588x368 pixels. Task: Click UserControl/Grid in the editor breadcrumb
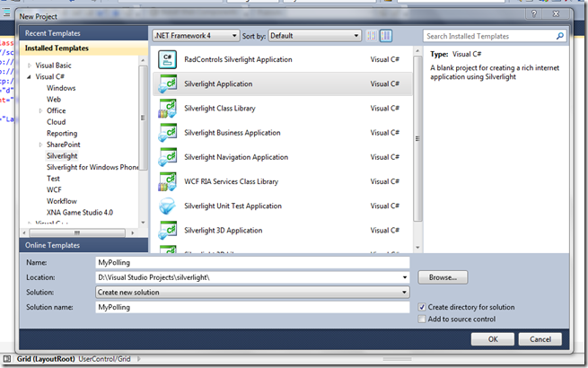(104, 359)
